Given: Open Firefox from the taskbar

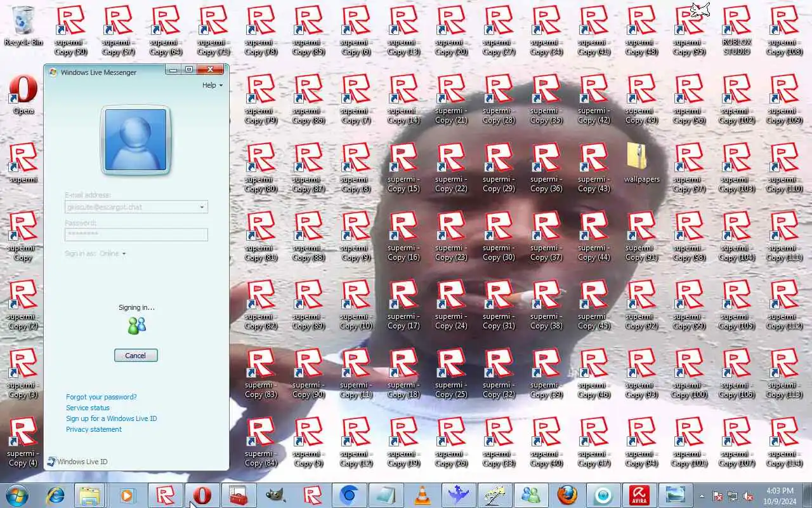Looking at the screenshot, I should click(x=567, y=495).
